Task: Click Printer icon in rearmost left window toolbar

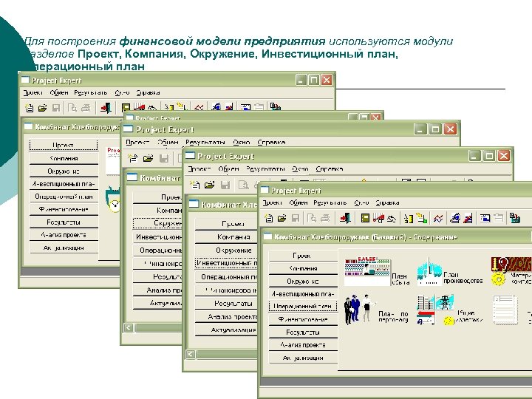Action: coord(86,108)
